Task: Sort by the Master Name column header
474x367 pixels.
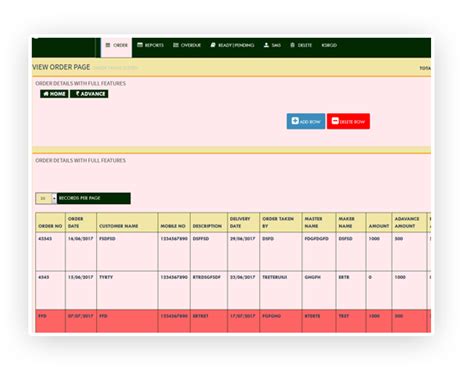Action: [319, 222]
